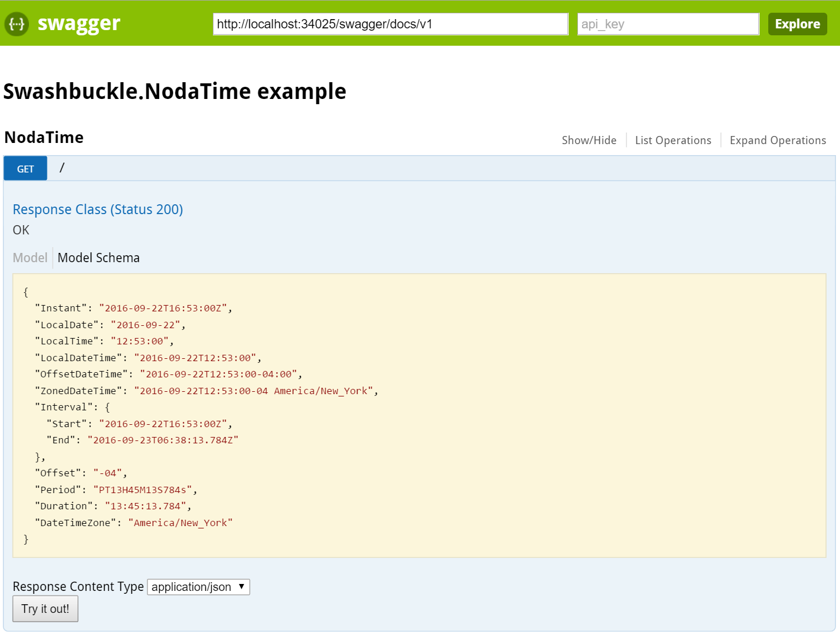The height and width of the screenshot is (632, 840).
Task: Click the "LocalDateTime" value in schema
Action: coord(195,358)
